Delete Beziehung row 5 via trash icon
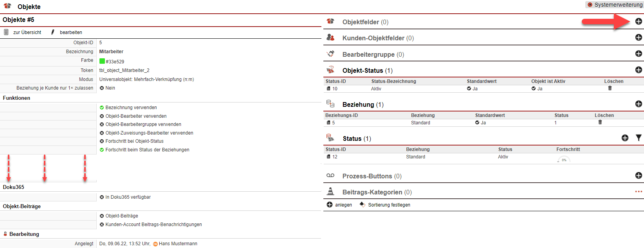This screenshot has width=644, height=248. tap(600, 122)
